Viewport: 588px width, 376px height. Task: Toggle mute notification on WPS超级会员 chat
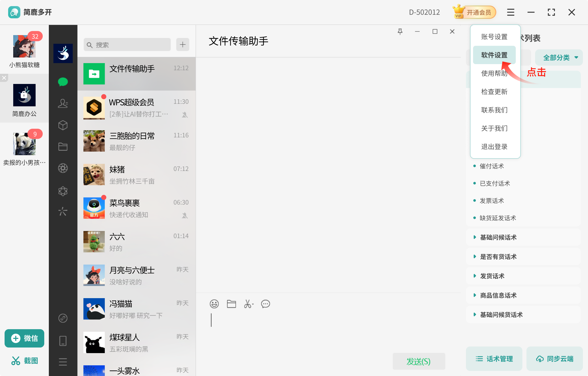(x=185, y=114)
